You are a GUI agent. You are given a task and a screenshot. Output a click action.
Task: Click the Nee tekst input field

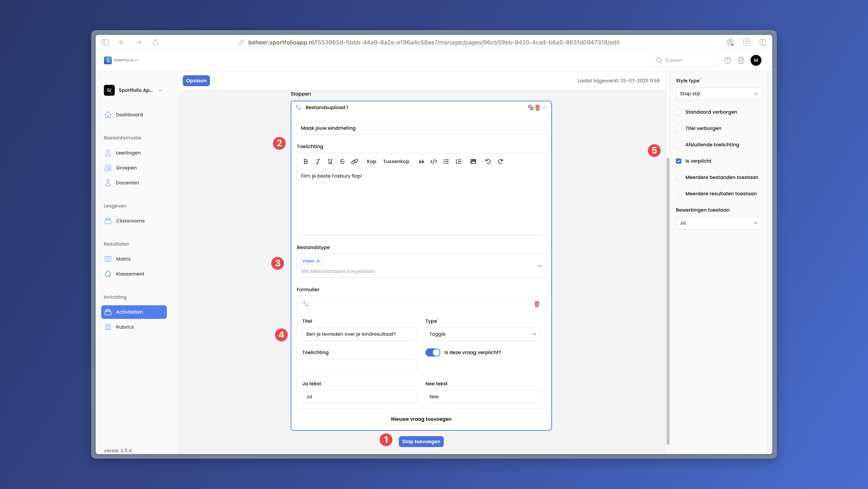coord(483,397)
